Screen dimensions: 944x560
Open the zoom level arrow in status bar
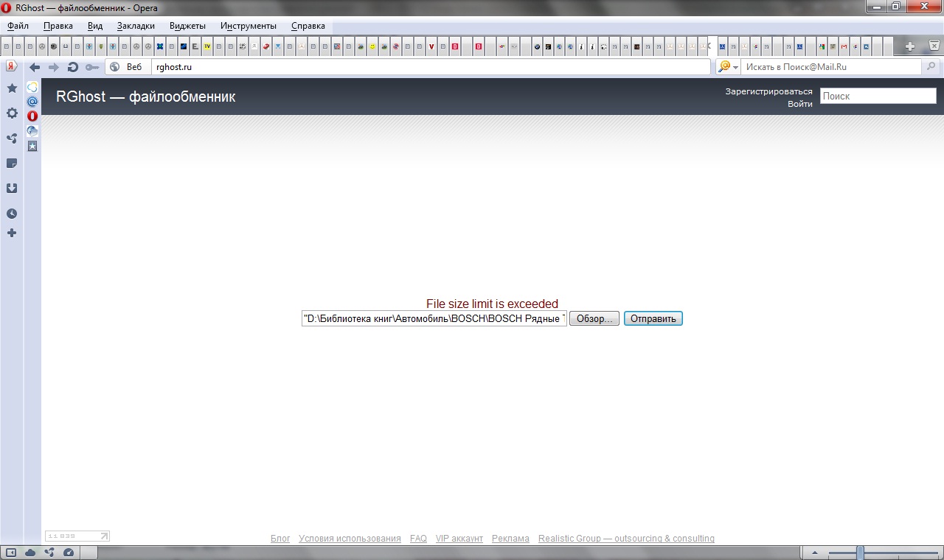pyautogui.click(x=815, y=553)
